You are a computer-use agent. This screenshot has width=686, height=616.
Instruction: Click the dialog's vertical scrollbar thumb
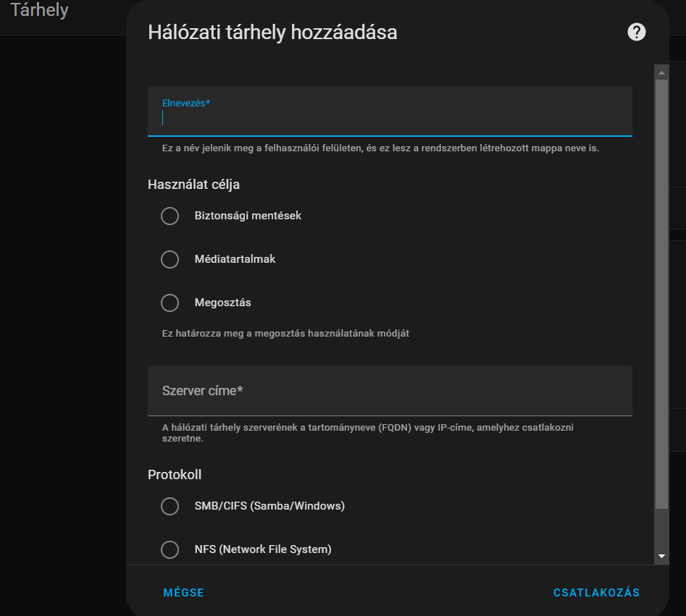tap(661, 290)
